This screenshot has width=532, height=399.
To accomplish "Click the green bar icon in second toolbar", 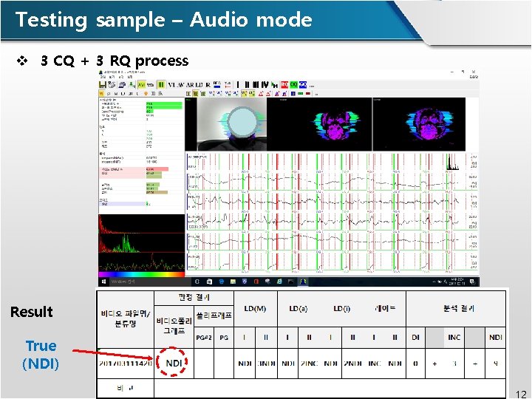I will 301,94.
